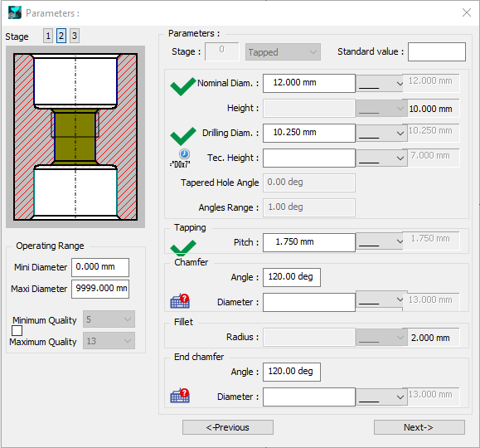Go to the <-Previous page
This screenshot has width=480, height=448.
coord(228,427)
